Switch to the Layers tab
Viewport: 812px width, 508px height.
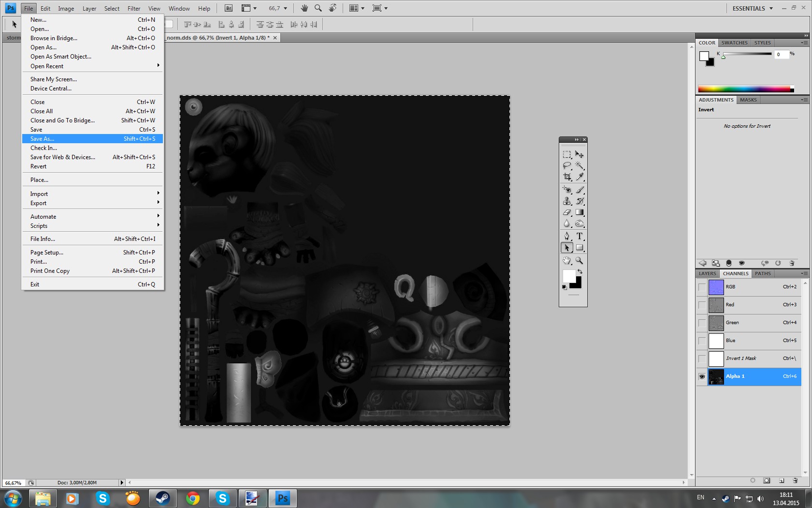pos(707,273)
